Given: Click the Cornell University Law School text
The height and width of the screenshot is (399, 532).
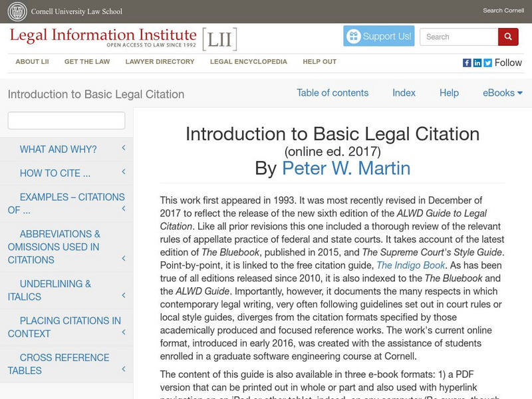Looking at the screenshot, I should click(76, 11).
